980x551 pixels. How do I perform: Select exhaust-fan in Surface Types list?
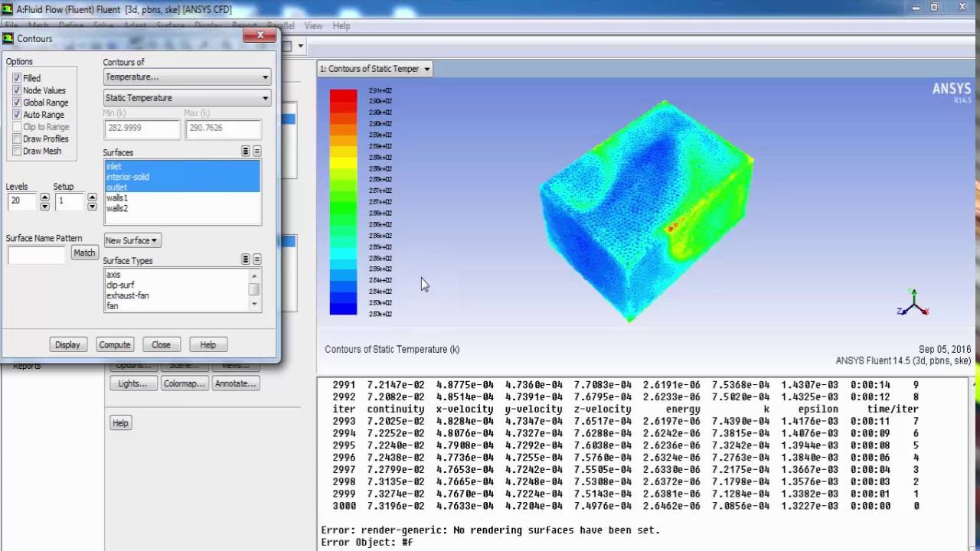click(x=177, y=295)
